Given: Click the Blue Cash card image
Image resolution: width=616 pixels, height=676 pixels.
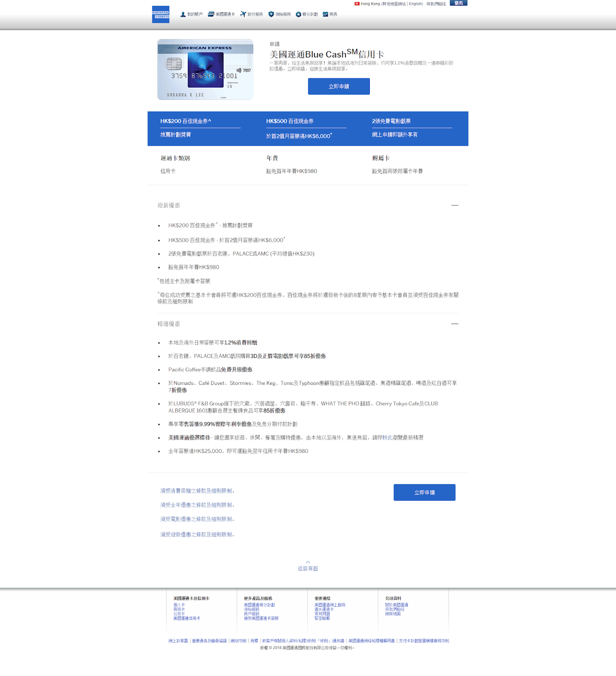Looking at the screenshot, I should (x=205, y=70).
